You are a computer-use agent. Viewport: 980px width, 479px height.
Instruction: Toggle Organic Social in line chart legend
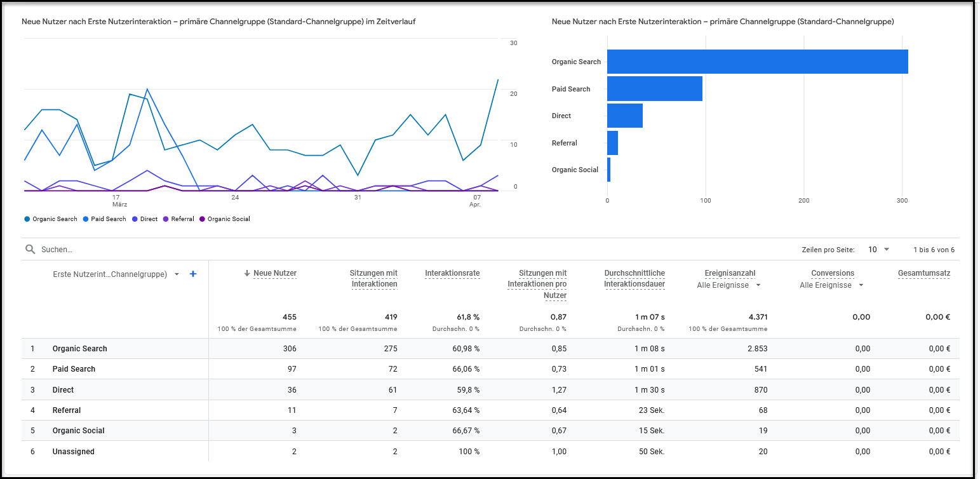pyautogui.click(x=225, y=219)
